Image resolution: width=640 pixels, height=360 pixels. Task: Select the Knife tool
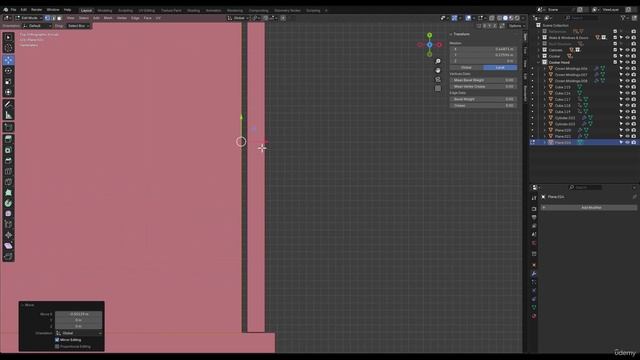(x=8, y=182)
